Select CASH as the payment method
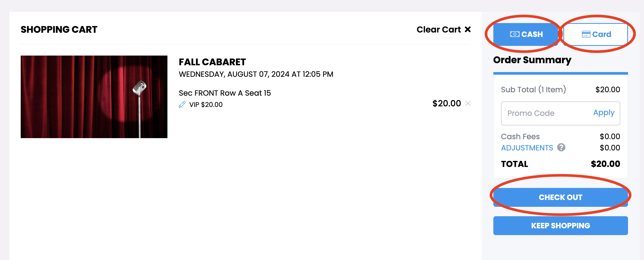644x260 pixels. coord(526,34)
